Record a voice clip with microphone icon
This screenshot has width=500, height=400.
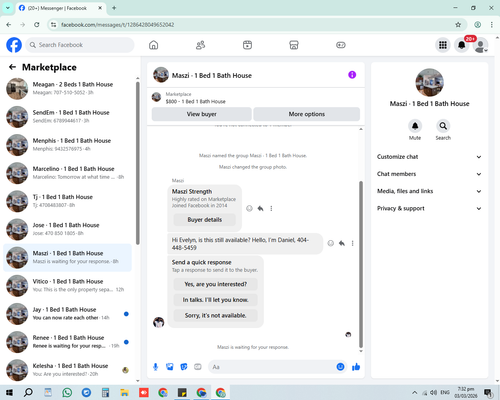click(155, 367)
